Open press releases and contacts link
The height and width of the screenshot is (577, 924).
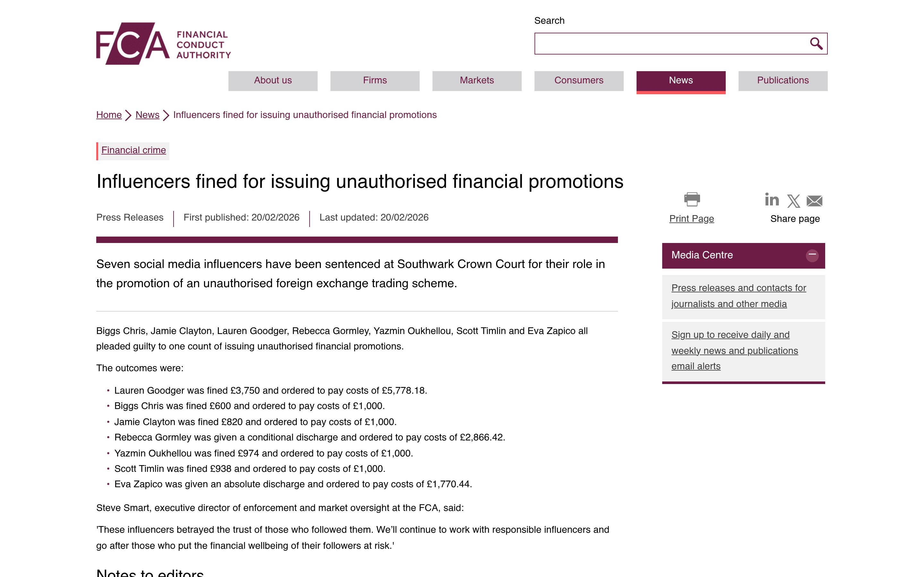pos(739,296)
